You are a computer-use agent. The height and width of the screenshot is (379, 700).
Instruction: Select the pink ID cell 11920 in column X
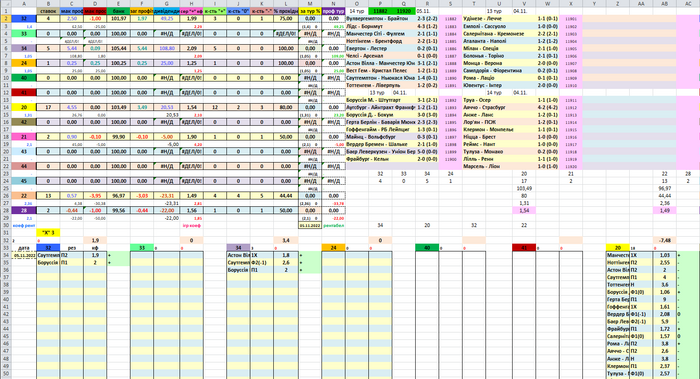[571, 167]
